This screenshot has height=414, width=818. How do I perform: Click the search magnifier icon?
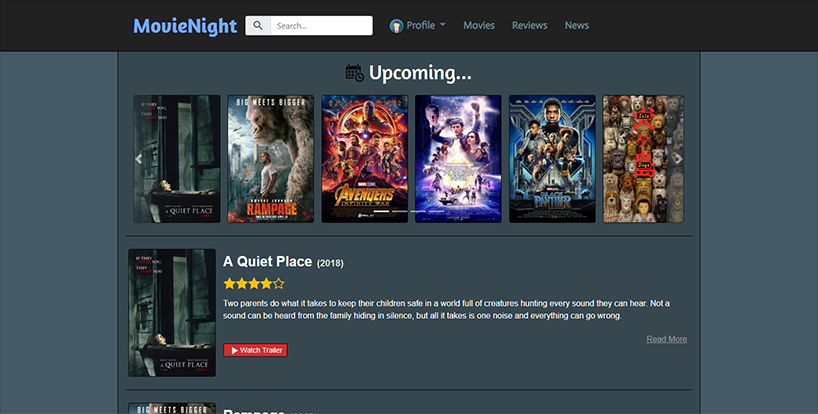point(258,26)
